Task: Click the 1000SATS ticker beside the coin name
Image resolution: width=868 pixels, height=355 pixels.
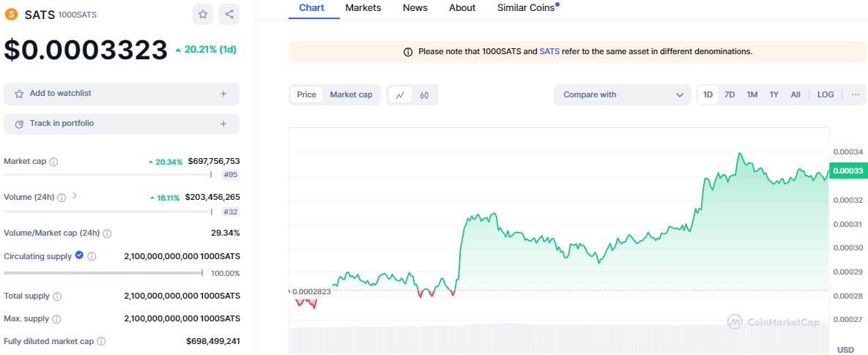Action: [x=78, y=15]
